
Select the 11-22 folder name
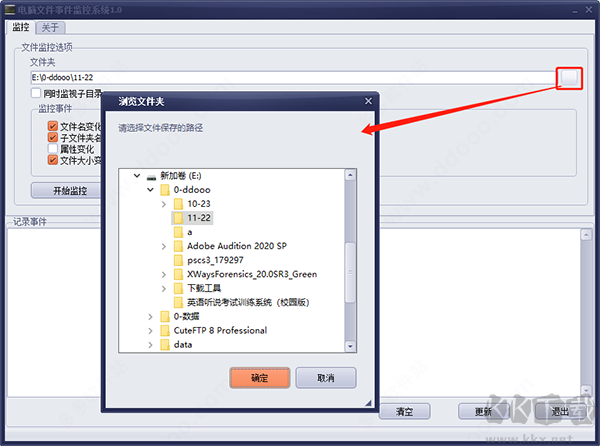(199, 218)
